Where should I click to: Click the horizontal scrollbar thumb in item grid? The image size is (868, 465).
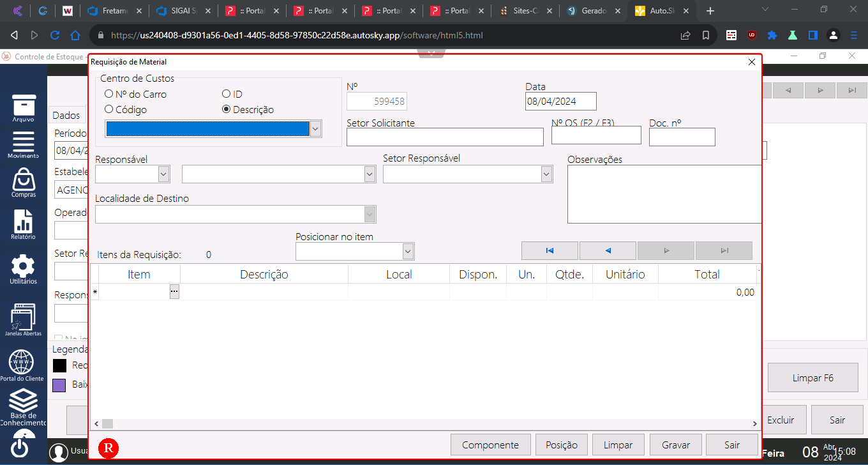point(107,423)
